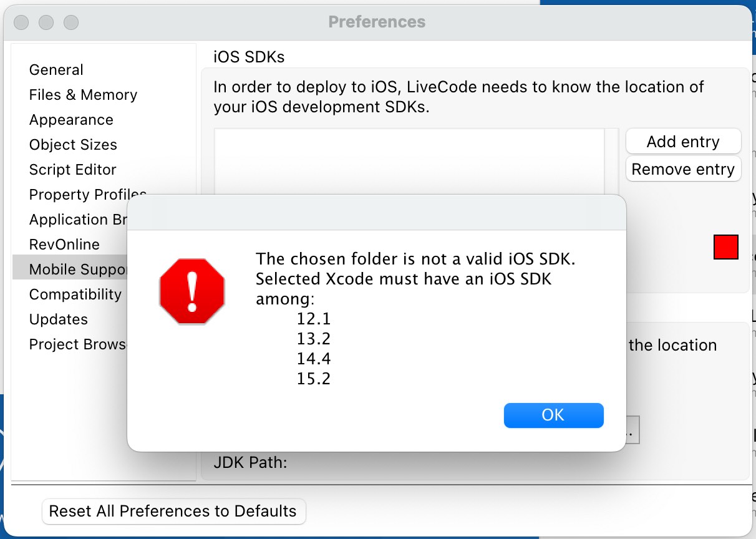This screenshot has width=756, height=539.
Task: Go to Script Editor preferences
Action: coord(72,170)
